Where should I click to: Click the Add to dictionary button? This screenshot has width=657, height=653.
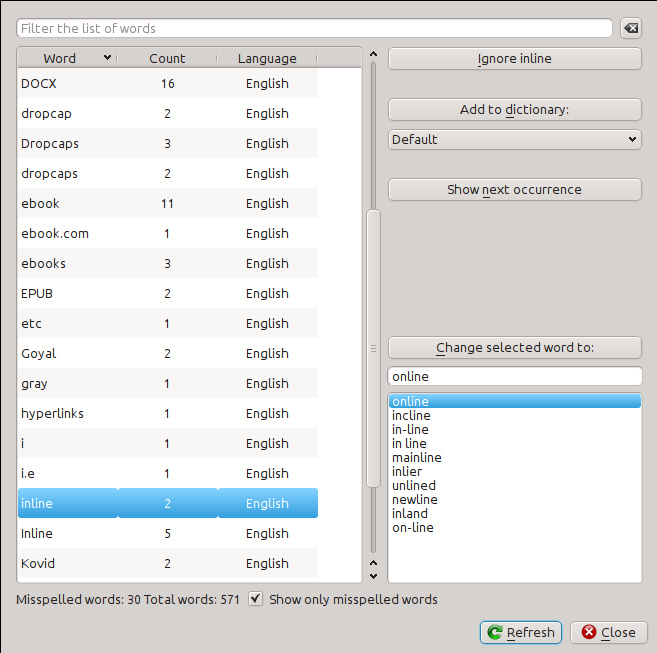pyautogui.click(x=514, y=110)
